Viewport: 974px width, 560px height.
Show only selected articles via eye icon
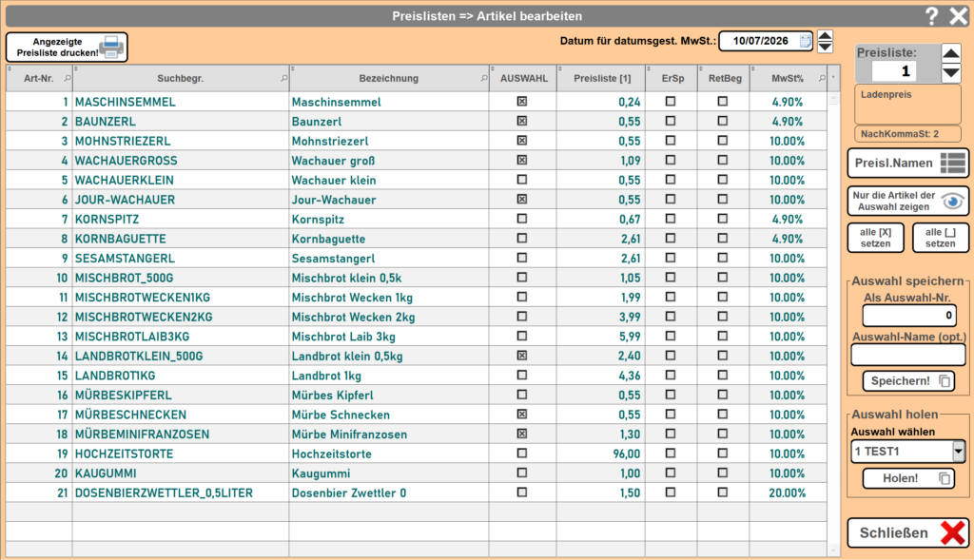pos(953,202)
